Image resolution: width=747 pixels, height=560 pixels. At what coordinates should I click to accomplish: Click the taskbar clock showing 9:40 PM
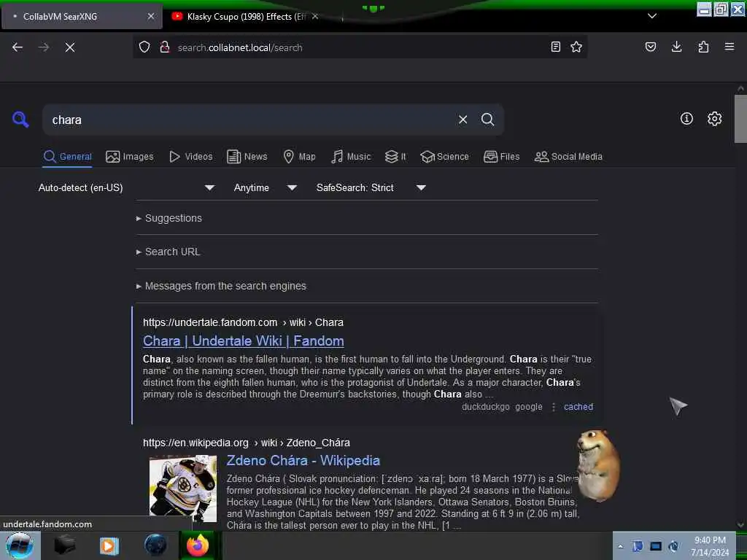tap(710, 546)
